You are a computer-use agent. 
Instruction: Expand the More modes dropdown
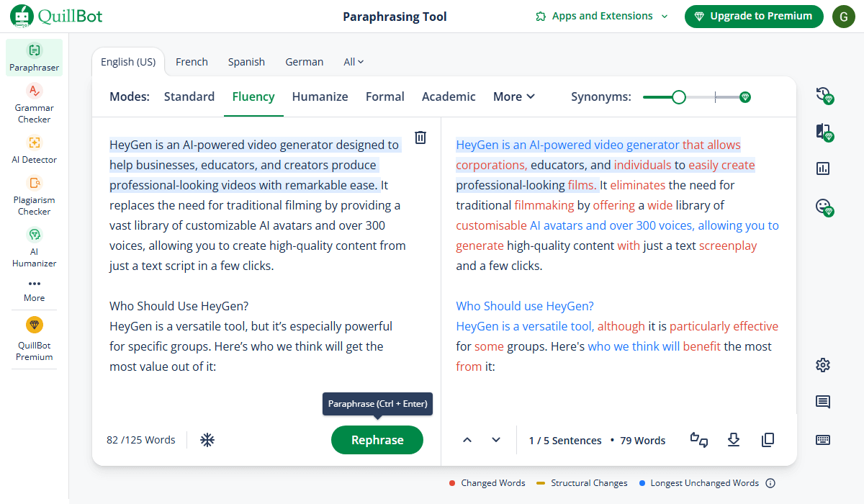click(514, 96)
